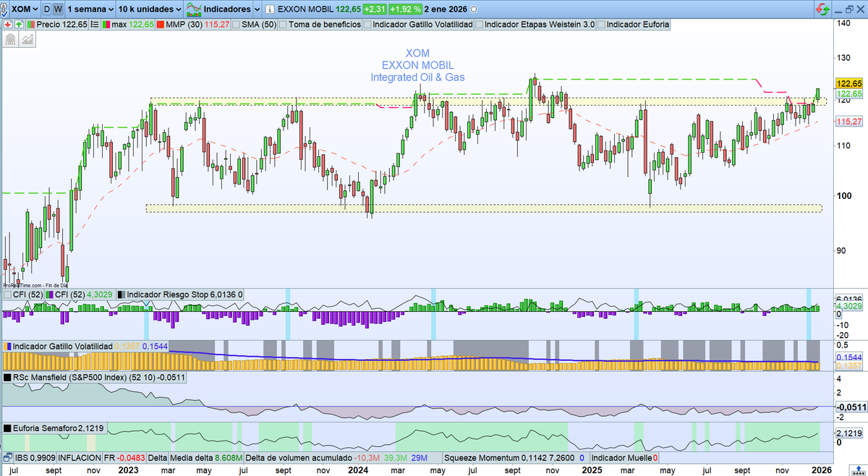
Task: Click the INFLACION indicator label
Action: click(x=80, y=458)
